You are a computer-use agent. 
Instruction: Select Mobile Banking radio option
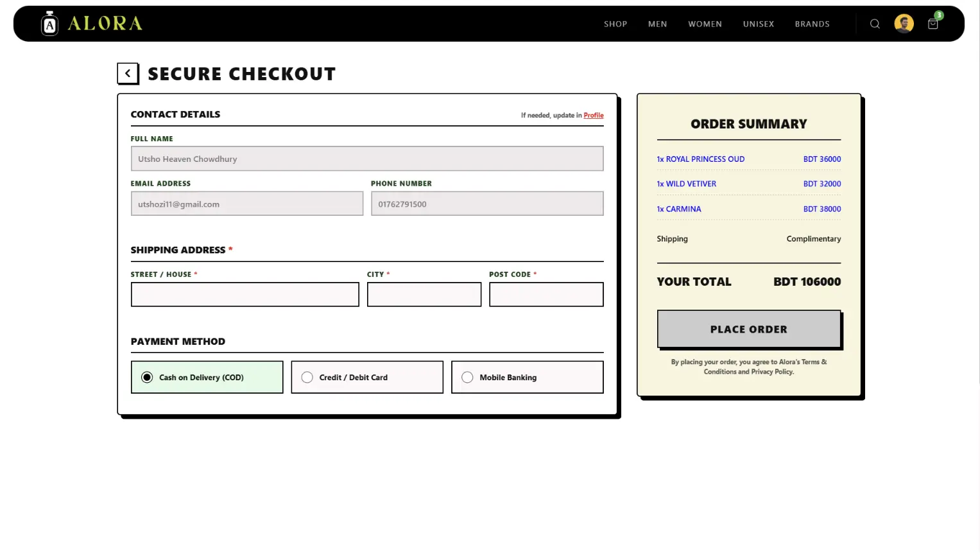pyautogui.click(x=467, y=378)
